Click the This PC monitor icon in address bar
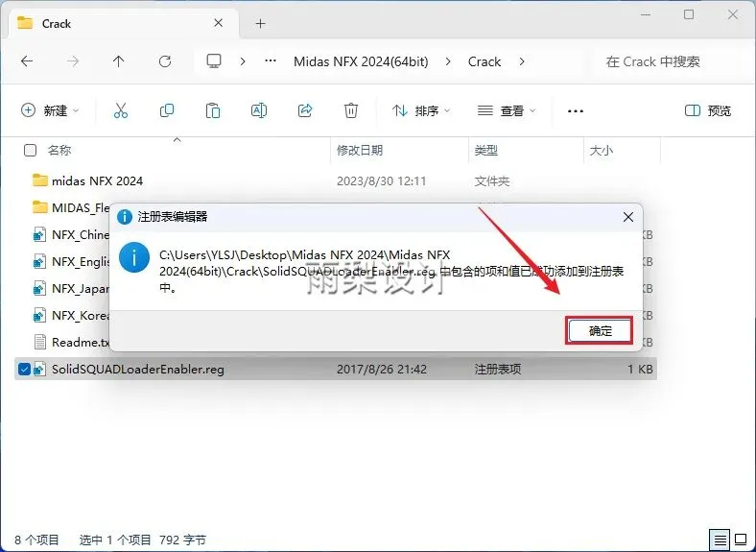 click(x=214, y=61)
